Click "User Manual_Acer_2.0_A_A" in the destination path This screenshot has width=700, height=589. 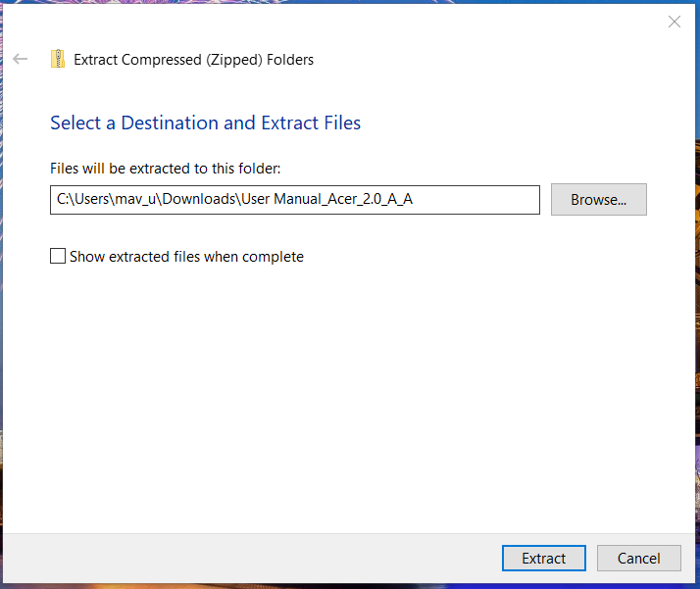[329, 200]
